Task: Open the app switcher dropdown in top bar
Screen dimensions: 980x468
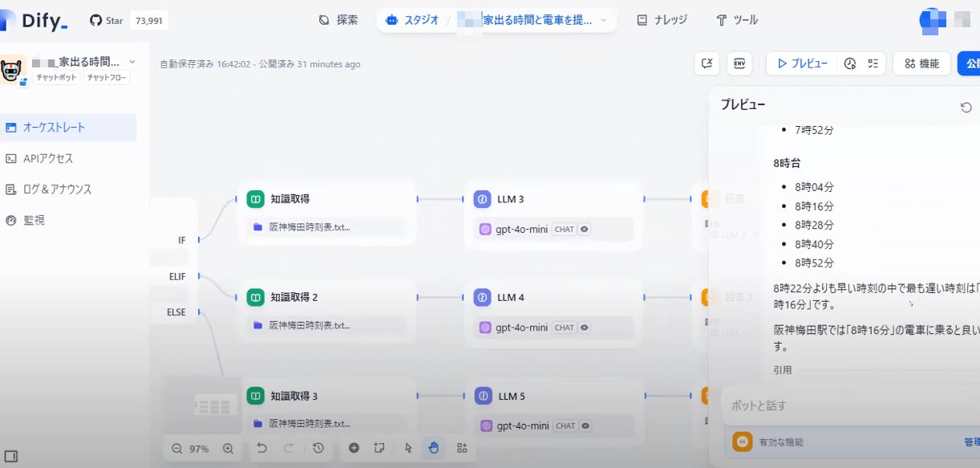Action: tap(603, 20)
